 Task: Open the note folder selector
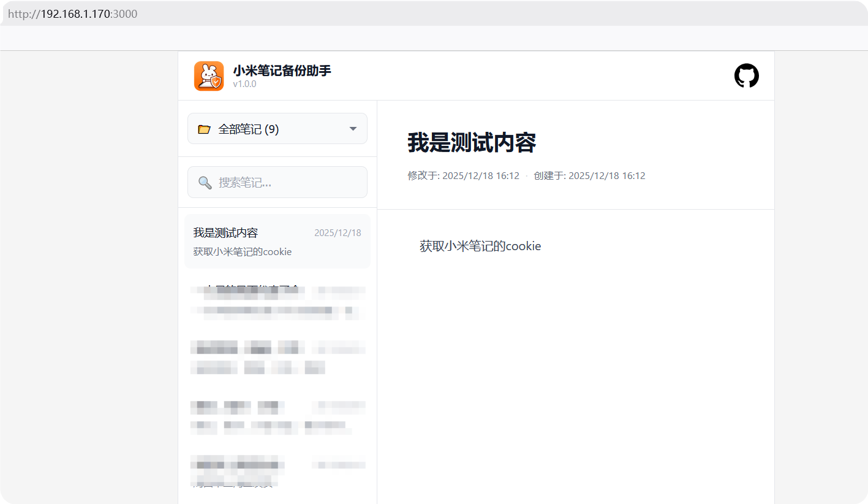[277, 129]
